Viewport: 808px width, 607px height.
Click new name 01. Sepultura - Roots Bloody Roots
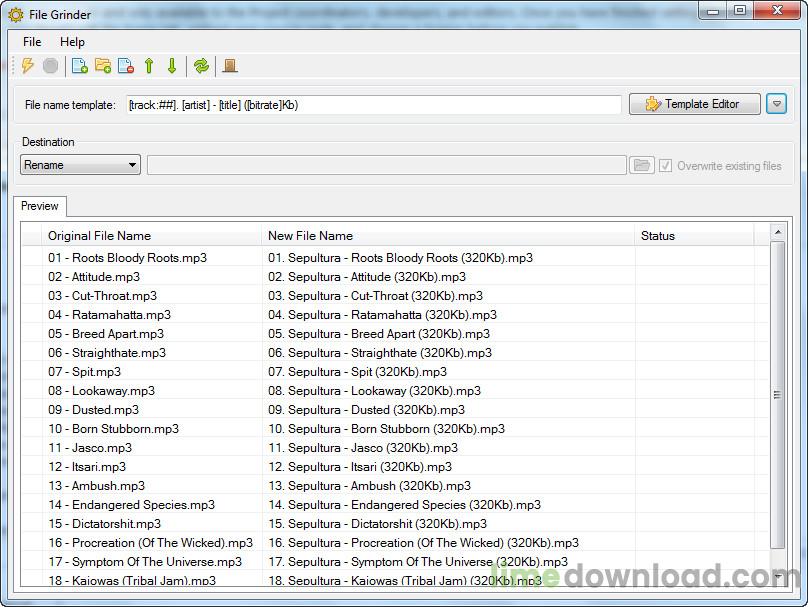coord(400,258)
